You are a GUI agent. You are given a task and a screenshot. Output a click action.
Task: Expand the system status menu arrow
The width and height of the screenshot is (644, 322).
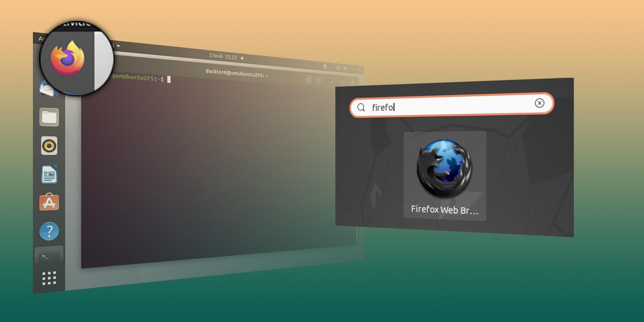359,70
